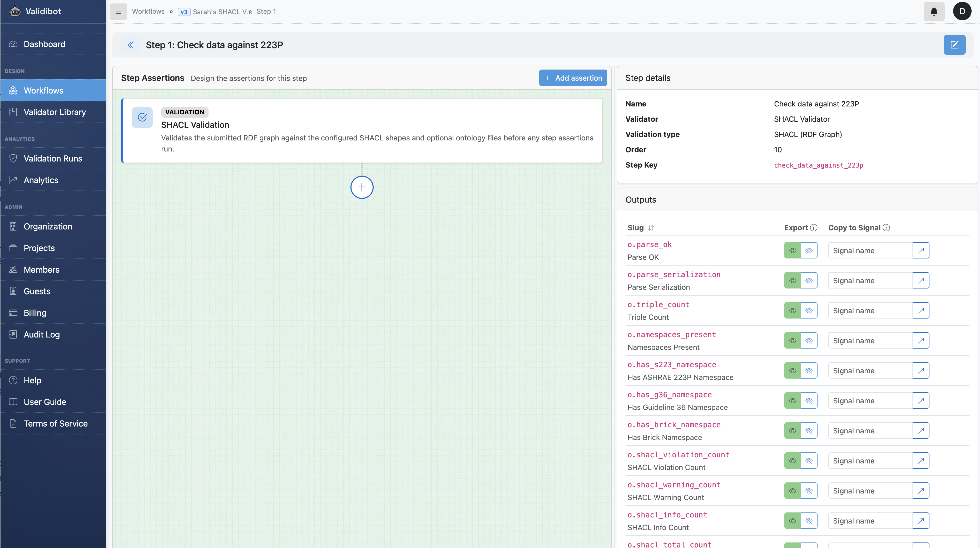This screenshot has height=548, width=980.
Task: Click the Copy to Signal info icon
Action: [x=887, y=228]
